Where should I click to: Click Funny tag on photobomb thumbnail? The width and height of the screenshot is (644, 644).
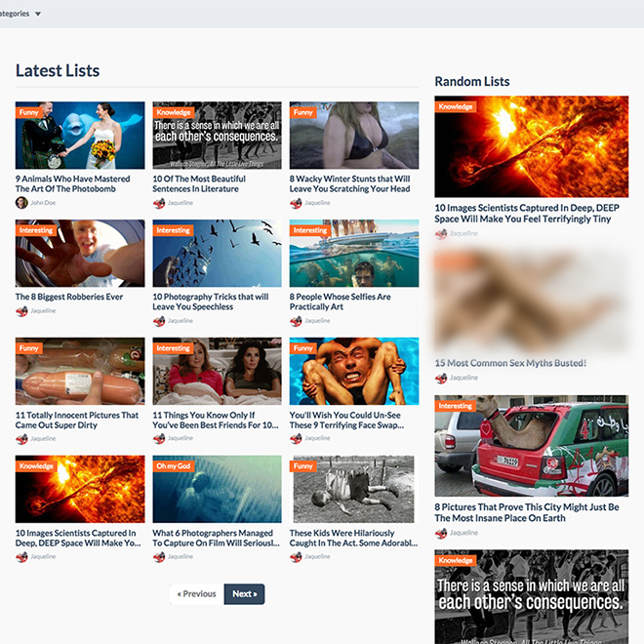coord(28,112)
